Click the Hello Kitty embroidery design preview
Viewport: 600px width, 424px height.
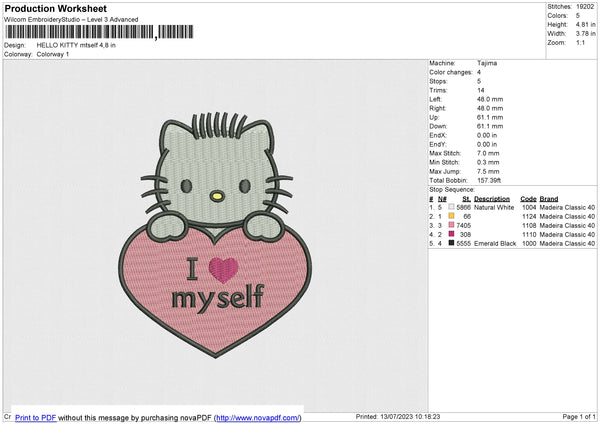pos(215,234)
